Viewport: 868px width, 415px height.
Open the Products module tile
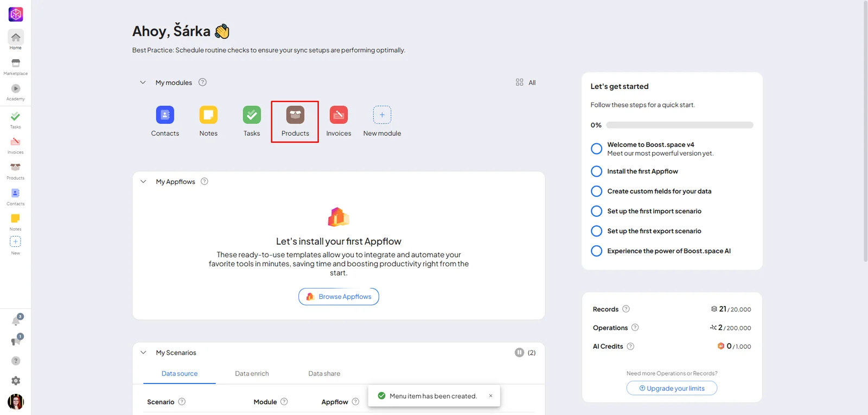295,122
